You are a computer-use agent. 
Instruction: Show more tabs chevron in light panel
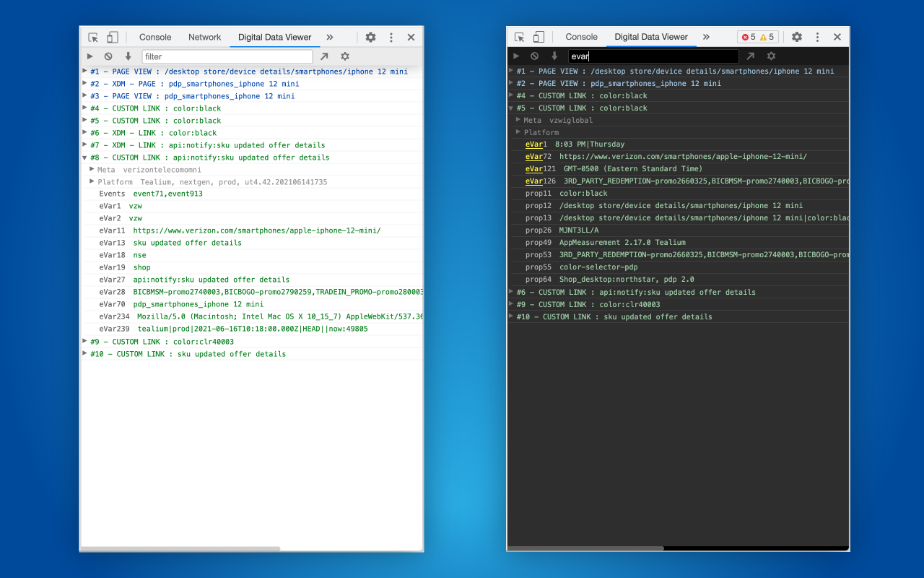click(x=330, y=38)
